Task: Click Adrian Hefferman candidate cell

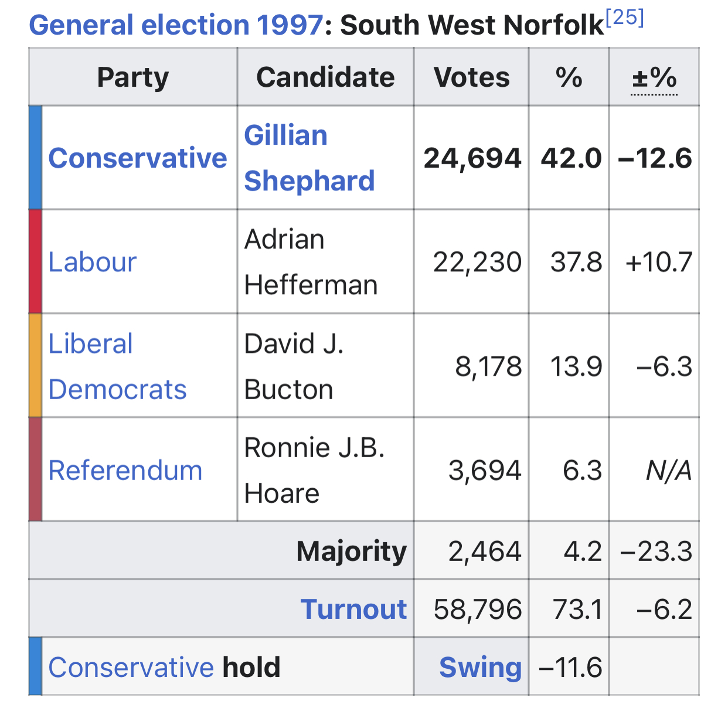Action: (x=311, y=262)
